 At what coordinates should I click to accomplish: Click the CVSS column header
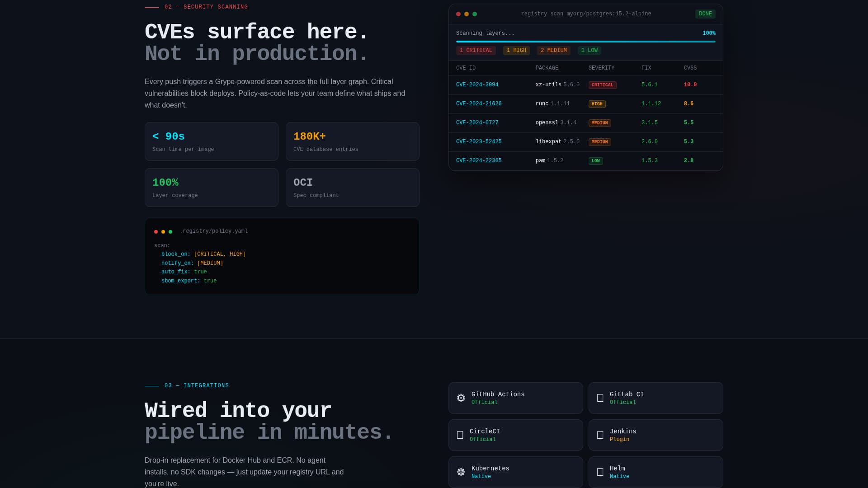coord(690,68)
